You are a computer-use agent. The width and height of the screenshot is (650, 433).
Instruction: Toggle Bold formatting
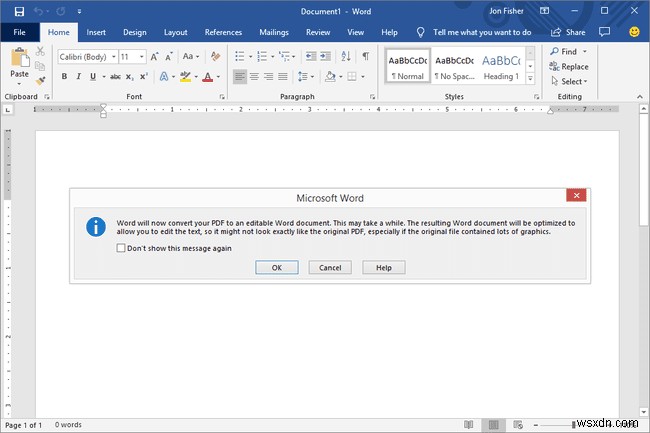[x=64, y=76]
